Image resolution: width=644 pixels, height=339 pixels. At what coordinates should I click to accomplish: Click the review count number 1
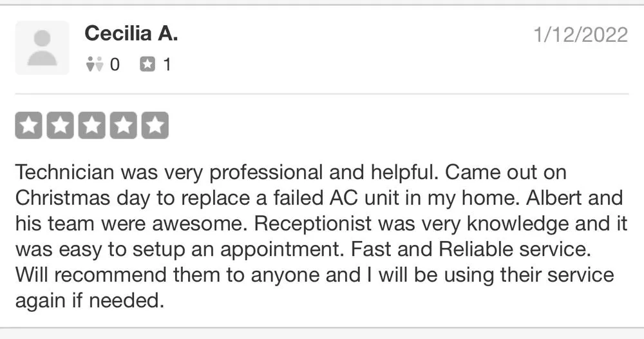[x=166, y=64]
